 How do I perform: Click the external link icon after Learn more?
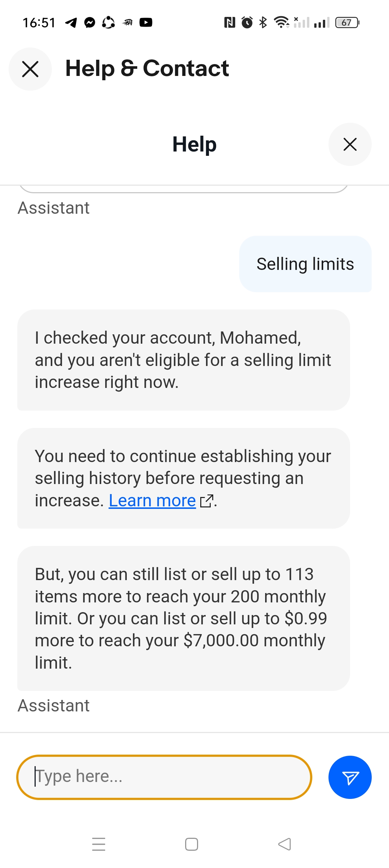[x=206, y=501]
